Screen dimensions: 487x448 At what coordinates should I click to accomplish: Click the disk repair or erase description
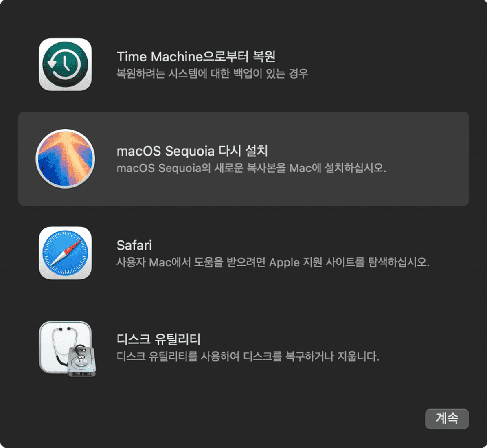(248, 356)
